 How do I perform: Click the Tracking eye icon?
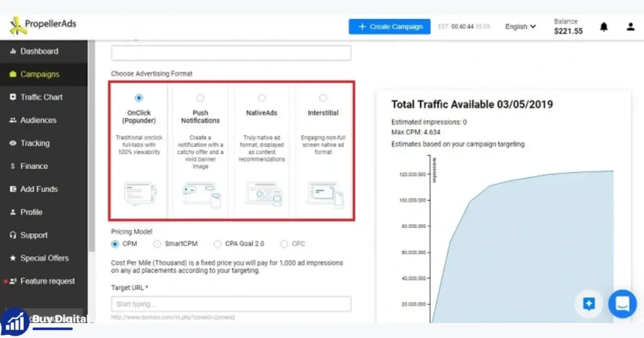tap(13, 143)
